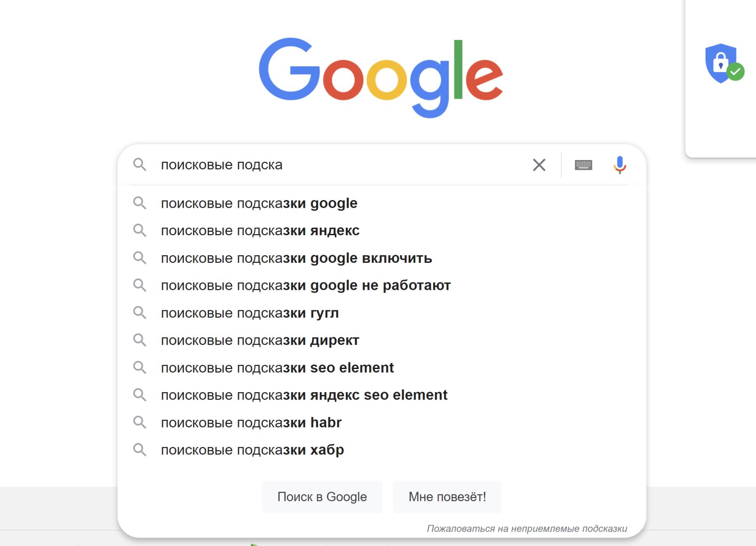
Task: Select suggestion 'поисковые подсказки google включить'
Action: [x=296, y=258]
